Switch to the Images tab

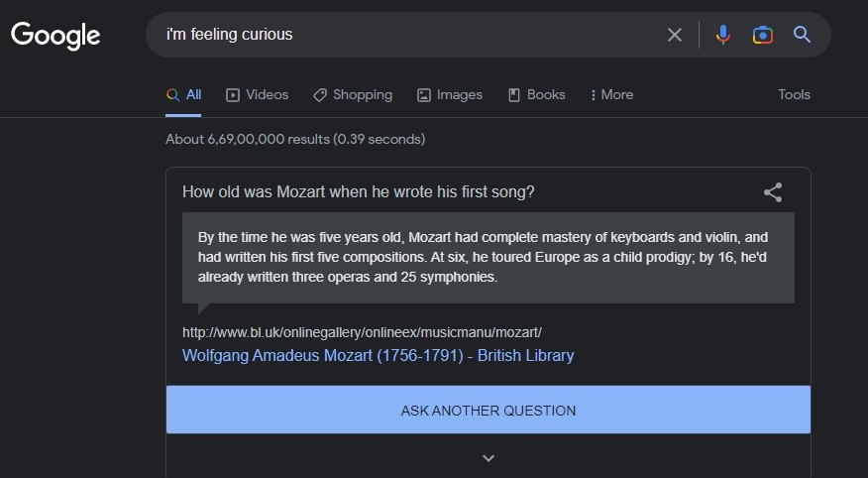click(x=450, y=95)
